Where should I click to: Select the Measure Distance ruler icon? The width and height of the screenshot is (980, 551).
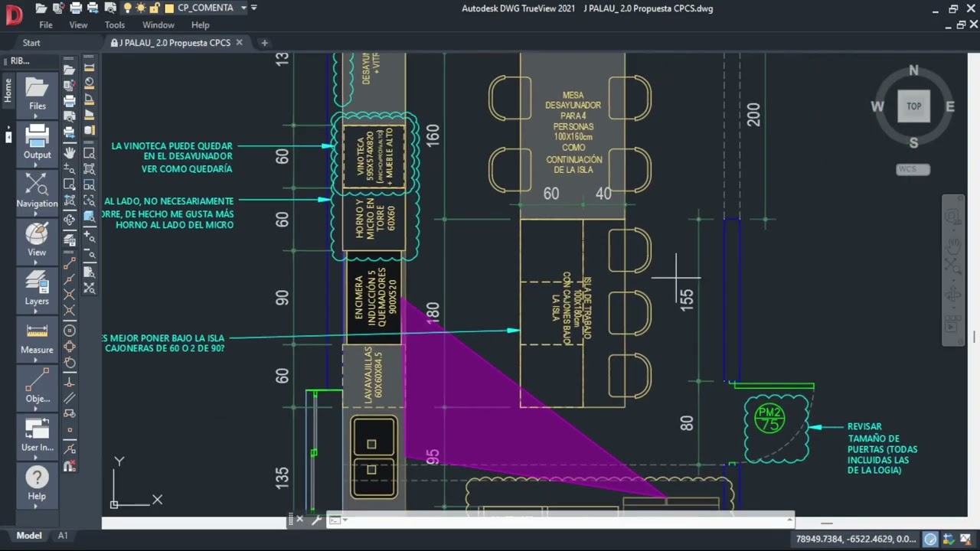coord(89,67)
